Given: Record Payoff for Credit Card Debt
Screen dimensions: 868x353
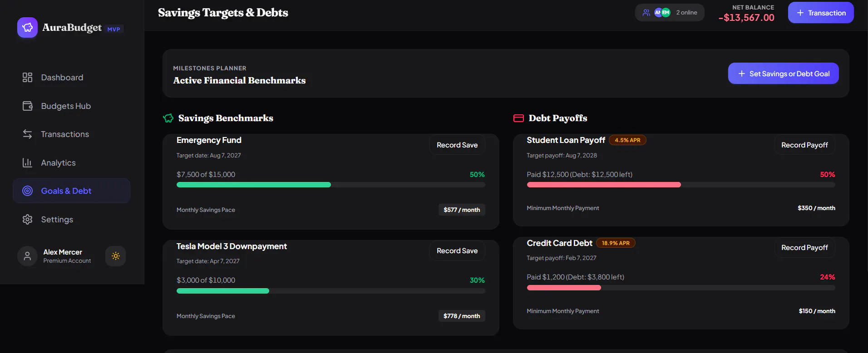Looking at the screenshot, I should click(x=804, y=248).
